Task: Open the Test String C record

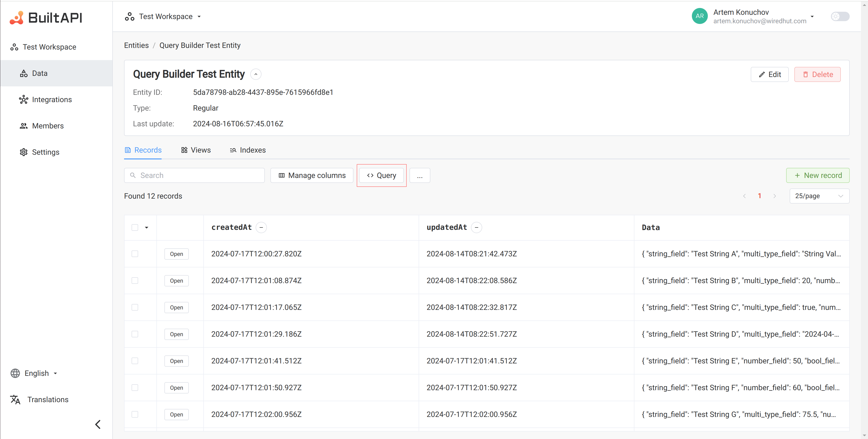Action: click(176, 307)
